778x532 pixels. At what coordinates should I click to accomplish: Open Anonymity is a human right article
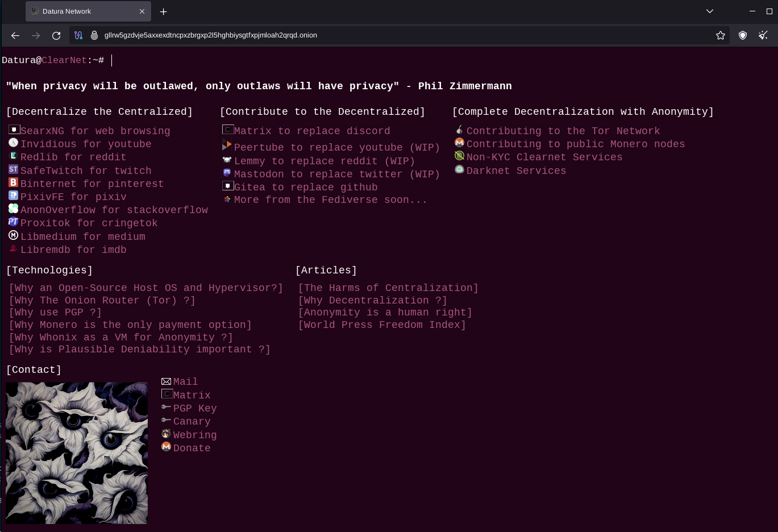pyautogui.click(x=385, y=313)
